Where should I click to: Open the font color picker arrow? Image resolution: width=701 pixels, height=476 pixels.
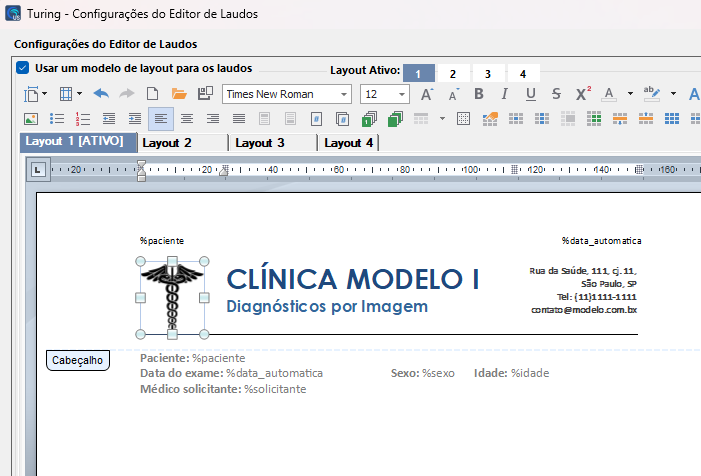click(x=631, y=94)
